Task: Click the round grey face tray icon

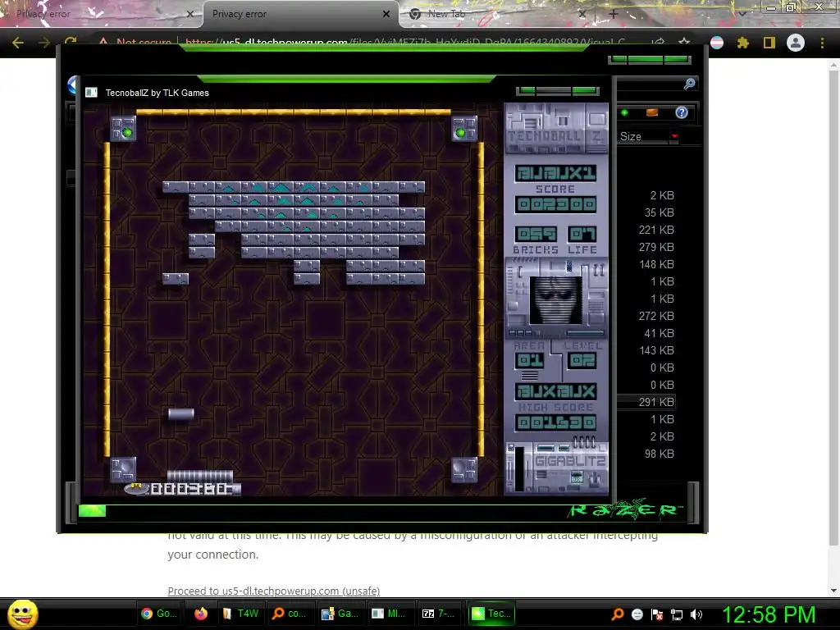Action: pos(637,614)
